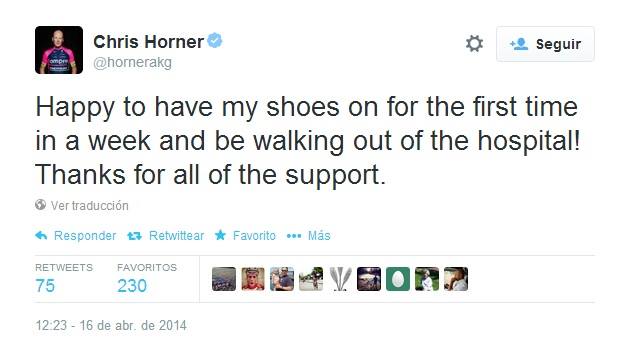Open the gear settings icon
This screenshot has height=362, width=630.
point(474,43)
